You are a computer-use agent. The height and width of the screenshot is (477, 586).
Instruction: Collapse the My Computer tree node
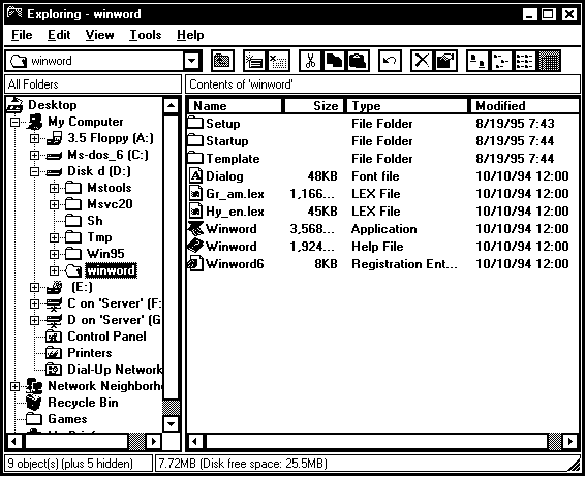[x=15, y=122]
